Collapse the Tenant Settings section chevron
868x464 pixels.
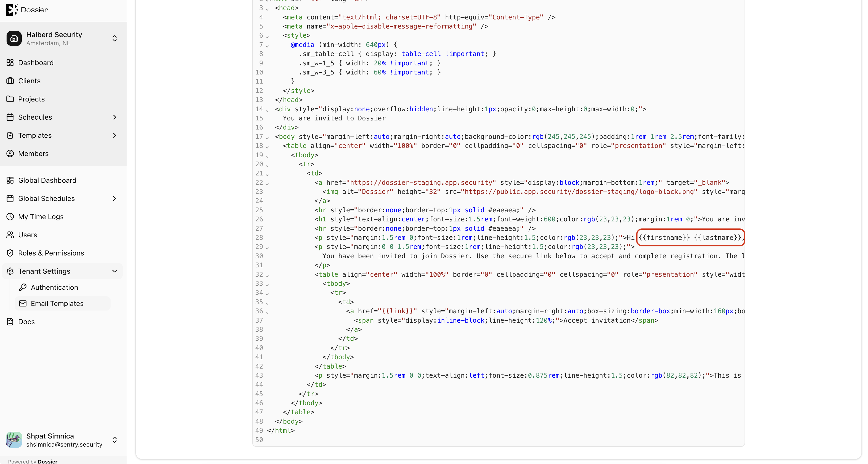pos(115,271)
